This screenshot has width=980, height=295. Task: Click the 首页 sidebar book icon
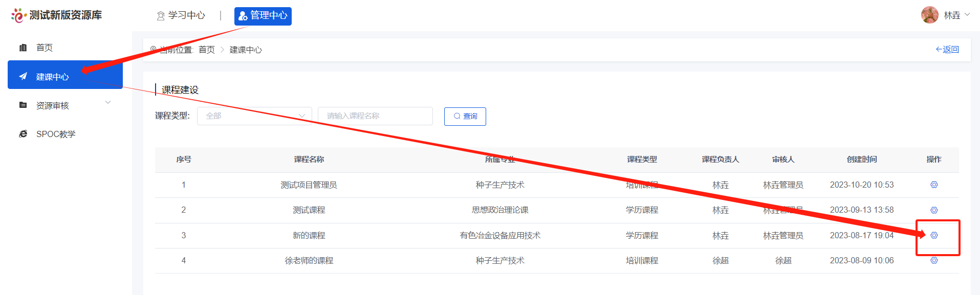click(x=23, y=48)
